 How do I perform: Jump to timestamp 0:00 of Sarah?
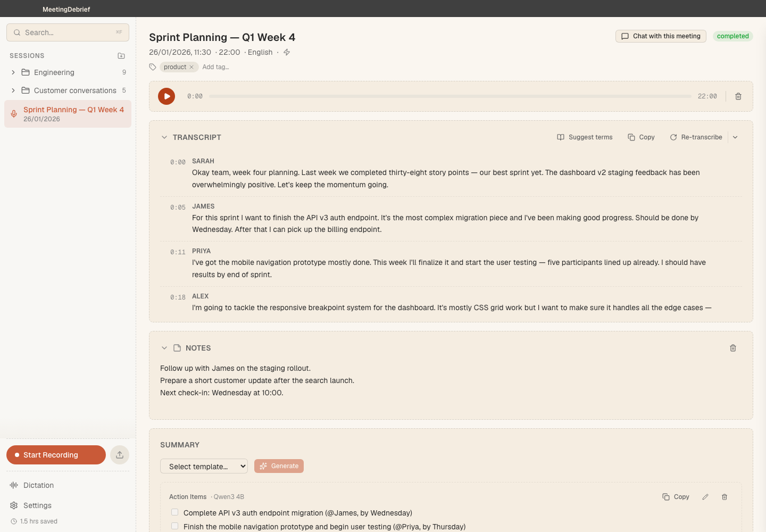click(178, 162)
